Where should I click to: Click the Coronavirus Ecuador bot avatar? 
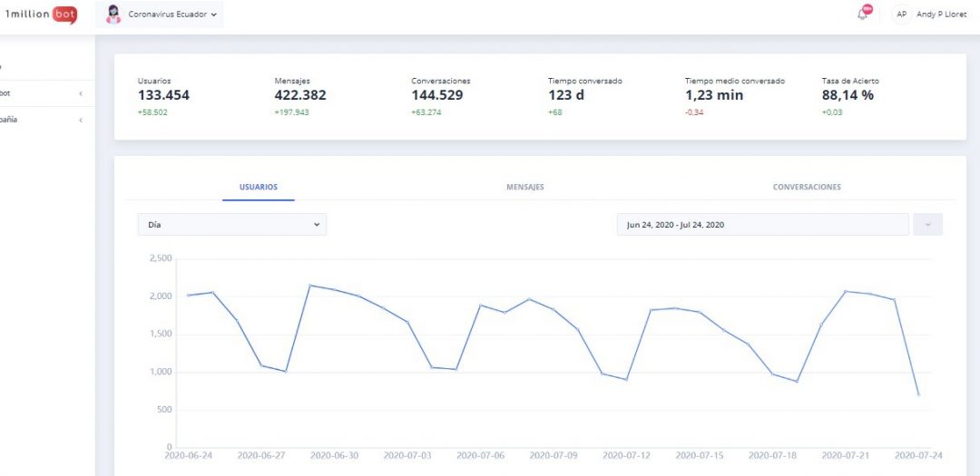[113, 15]
